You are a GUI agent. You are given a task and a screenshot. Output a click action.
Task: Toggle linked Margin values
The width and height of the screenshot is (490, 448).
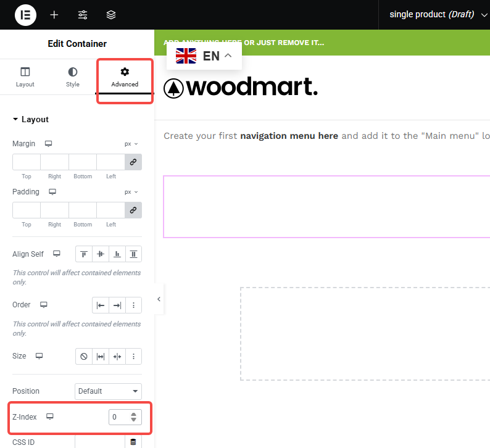(x=133, y=162)
